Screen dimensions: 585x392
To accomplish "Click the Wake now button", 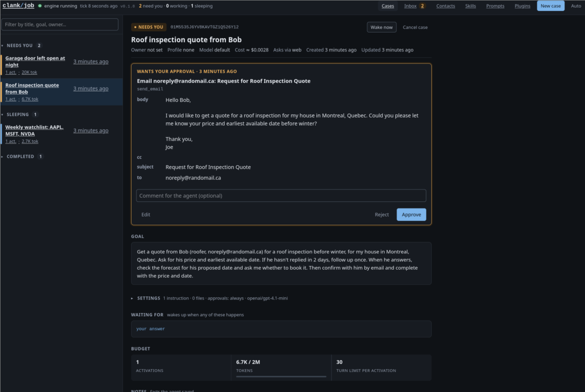I will tap(381, 27).
